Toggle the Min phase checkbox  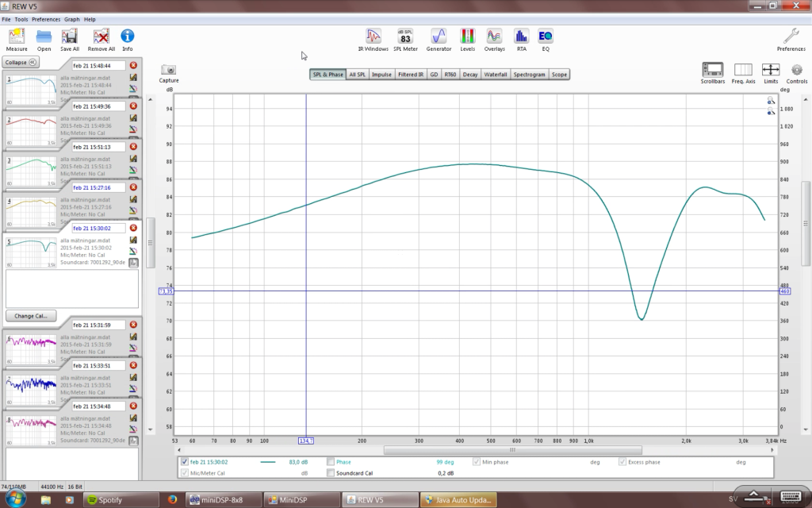(x=477, y=462)
